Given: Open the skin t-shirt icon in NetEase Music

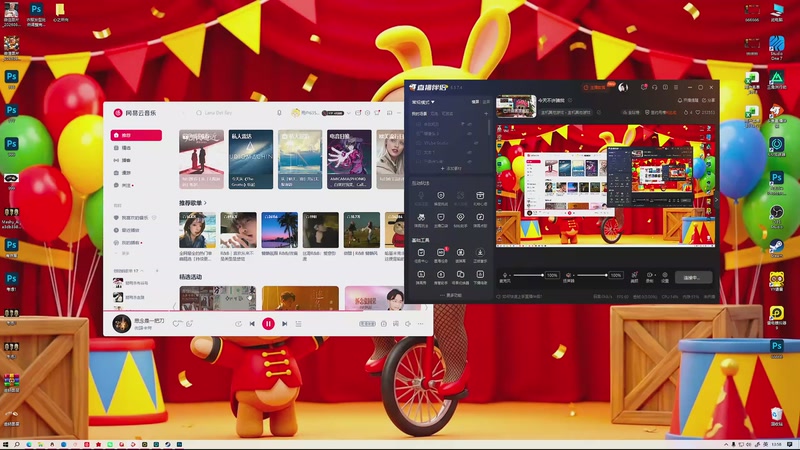Looking at the screenshot, I should [x=378, y=113].
